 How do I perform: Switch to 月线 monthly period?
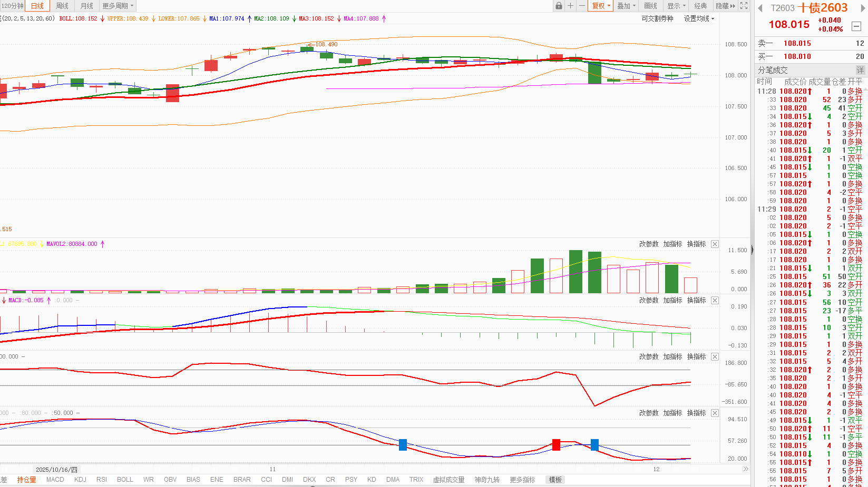(87, 6)
